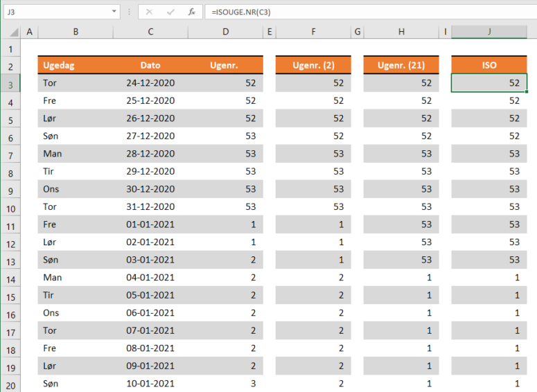Screen dimensions: 537x392
Task: Click the Søn weekday cell in row 6
Action: pos(76,136)
